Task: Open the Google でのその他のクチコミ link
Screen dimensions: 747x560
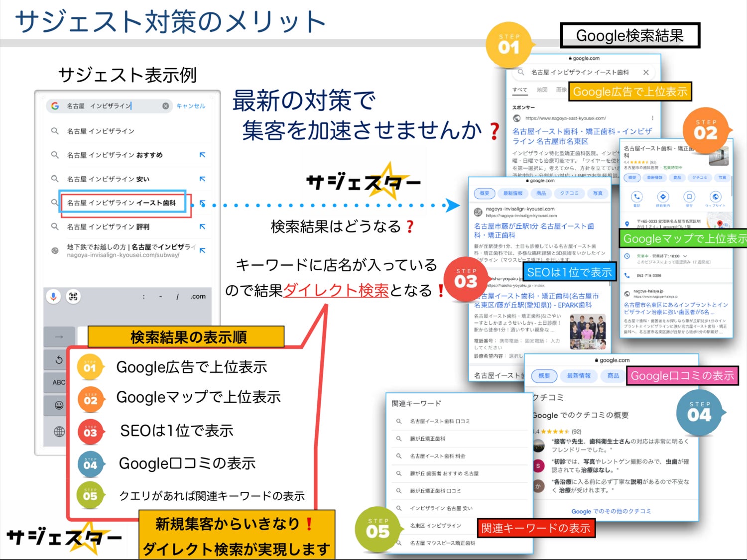Action: coord(611,511)
